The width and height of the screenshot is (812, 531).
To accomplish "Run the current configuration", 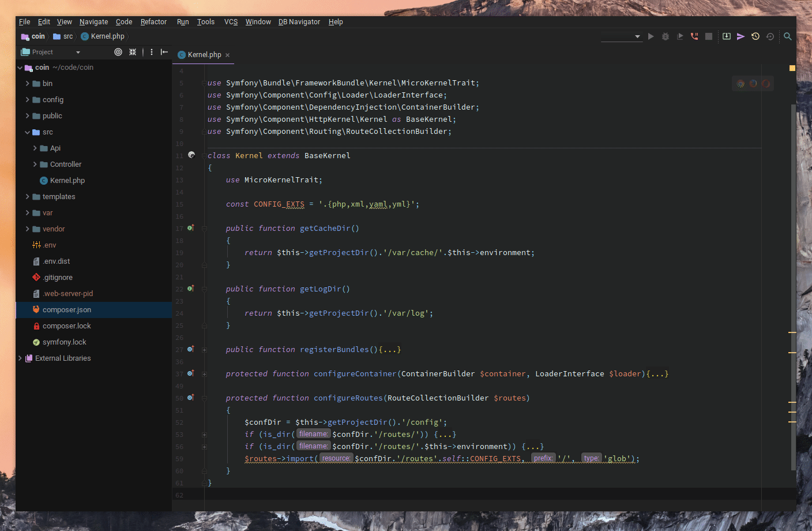I will pyautogui.click(x=651, y=36).
